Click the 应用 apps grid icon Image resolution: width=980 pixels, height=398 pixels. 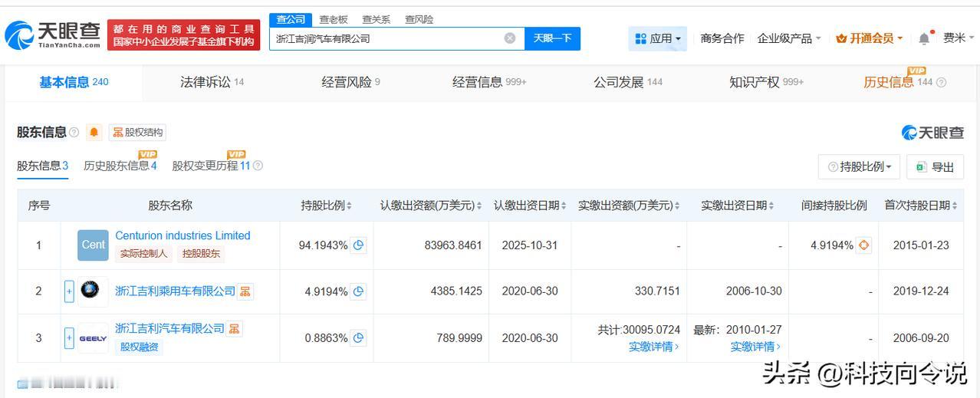pyautogui.click(x=640, y=38)
